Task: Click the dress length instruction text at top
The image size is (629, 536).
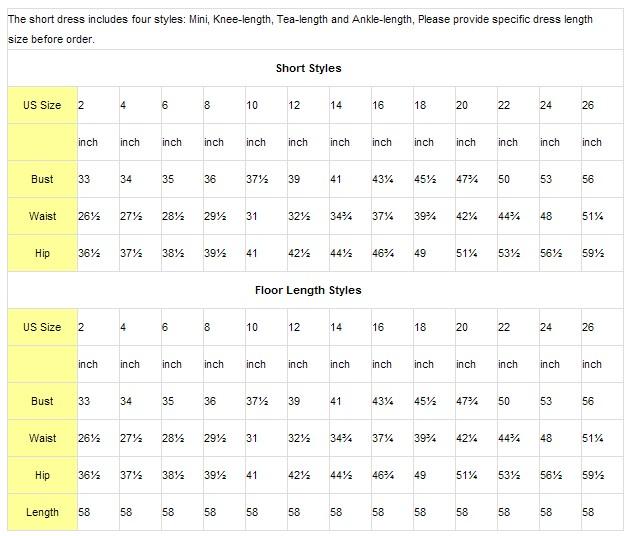Action: click(x=300, y=29)
